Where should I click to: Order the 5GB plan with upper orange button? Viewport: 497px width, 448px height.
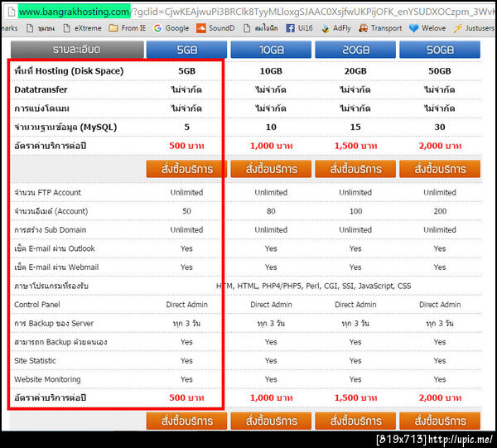click(186, 169)
